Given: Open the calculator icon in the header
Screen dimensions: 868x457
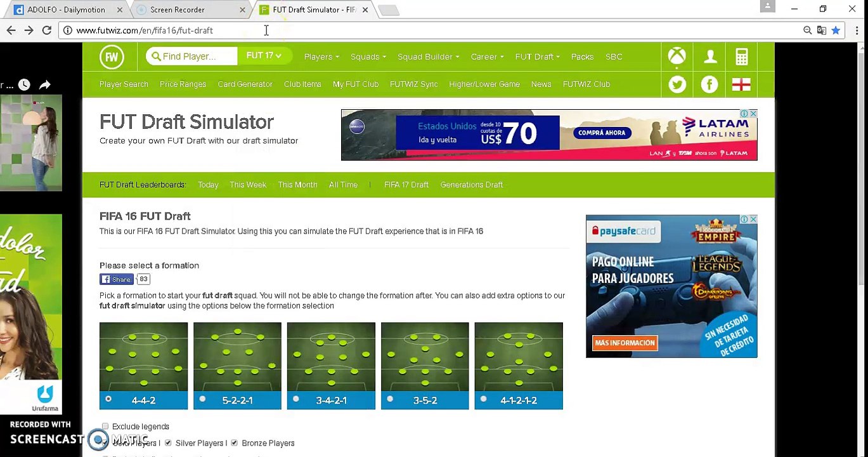Looking at the screenshot, I should (741, 56).
